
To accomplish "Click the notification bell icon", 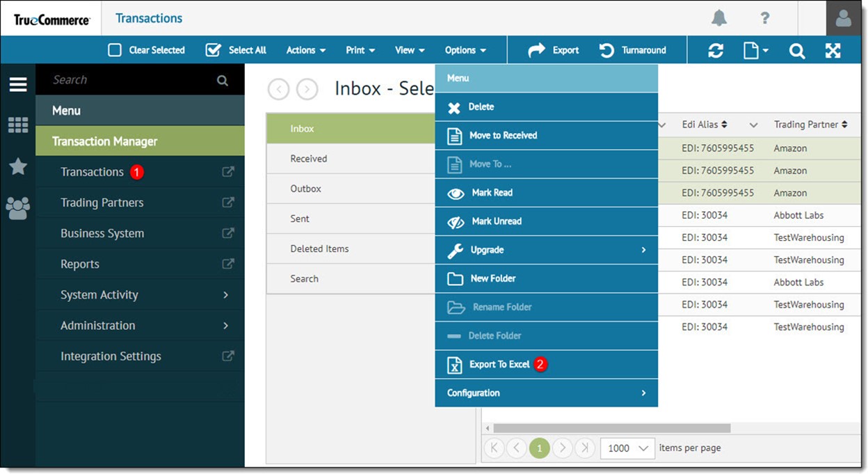I will [x=719, y=18].
